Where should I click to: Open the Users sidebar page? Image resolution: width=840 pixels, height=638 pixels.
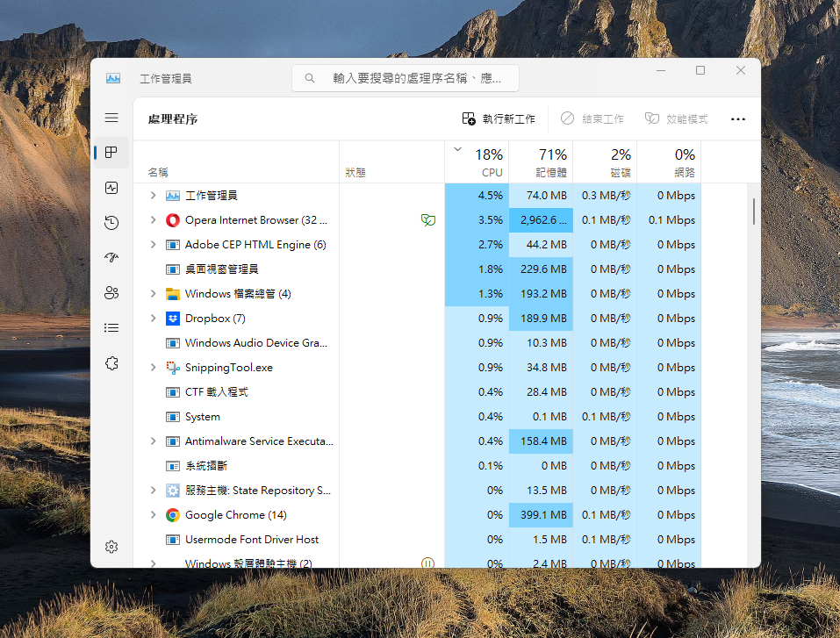111,293
